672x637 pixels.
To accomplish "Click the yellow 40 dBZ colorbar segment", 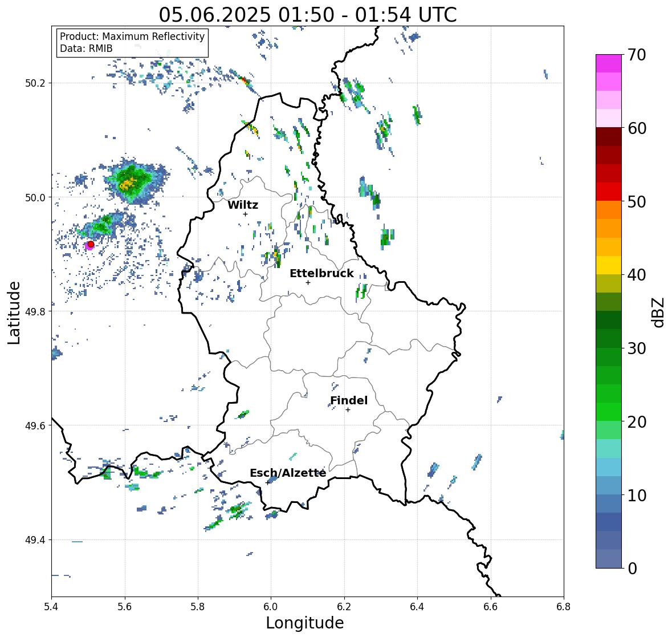I will [609, 265].
